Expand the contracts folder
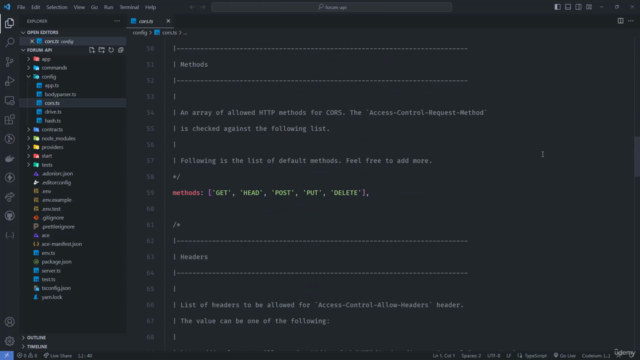Image resolution: width=640 pixels, height=360 pixels. [29, 129]
